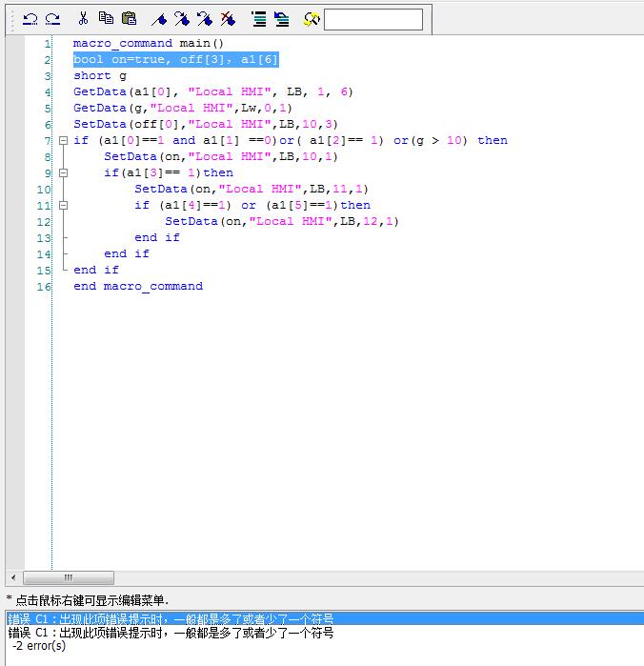
Task: Toggle bookmark using first flag icon
Action: [x=160, y=19]
